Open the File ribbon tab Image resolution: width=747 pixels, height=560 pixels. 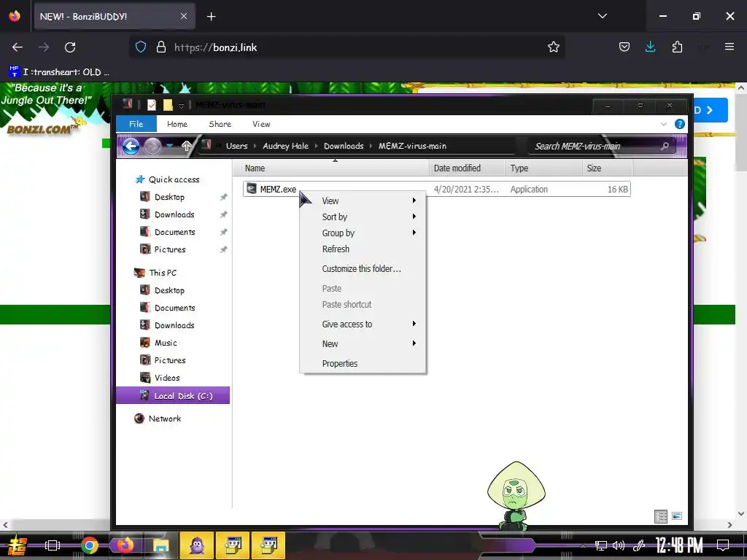(136, 124)
